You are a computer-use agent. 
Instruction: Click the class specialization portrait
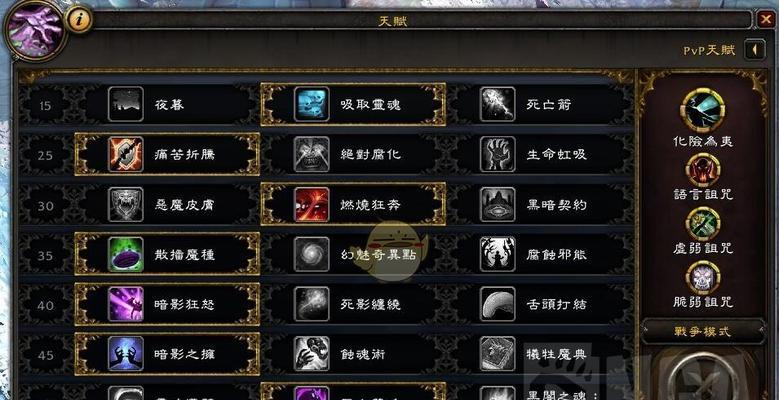[35, 30]
